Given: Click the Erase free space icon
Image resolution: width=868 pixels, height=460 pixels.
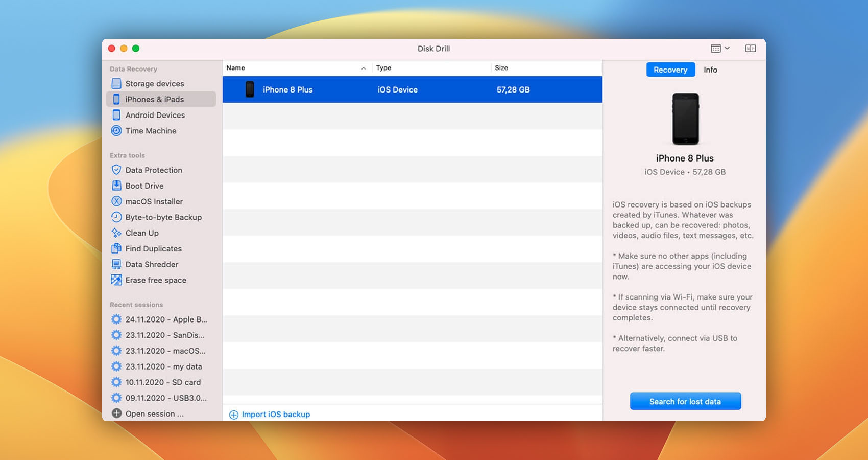Looking at the screenshot, I should click(x=116, y=280).
